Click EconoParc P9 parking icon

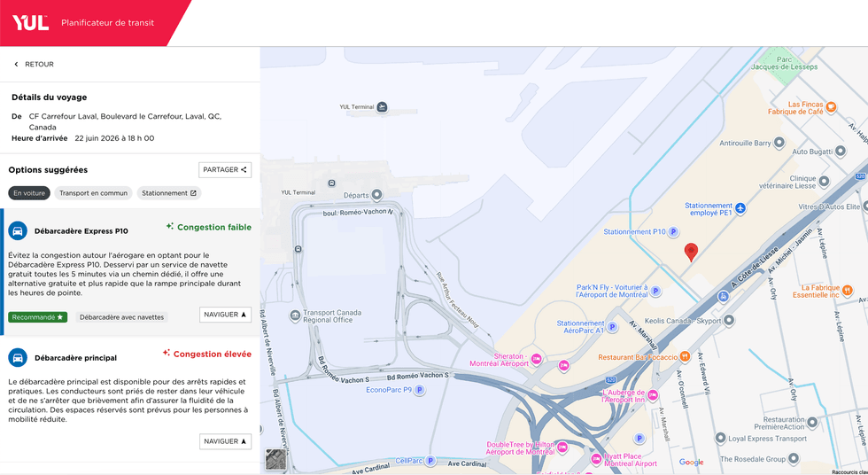(x=420, y=390)
